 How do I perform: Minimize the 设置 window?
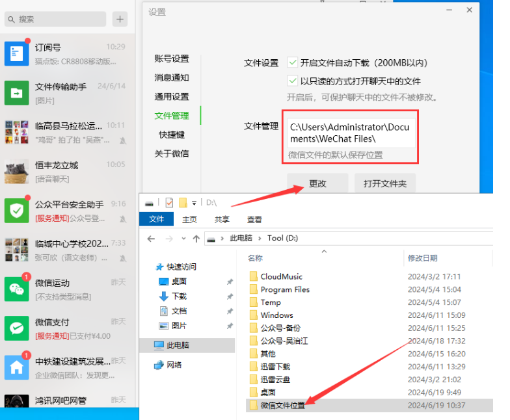(x=449, y=10)
